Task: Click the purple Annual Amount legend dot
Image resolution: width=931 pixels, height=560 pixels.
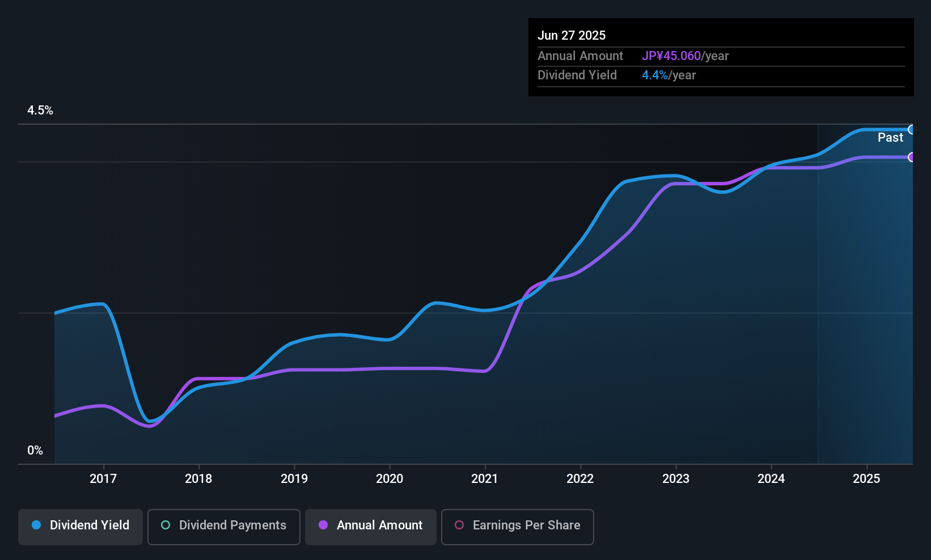Action: [x=323, y=525]
